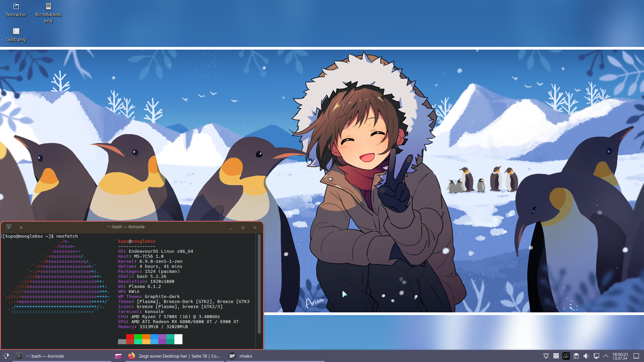Click the 'Plasma 6.1.2' DE text
The width and height of the screenshot is (644, 362).
(145, 287)
